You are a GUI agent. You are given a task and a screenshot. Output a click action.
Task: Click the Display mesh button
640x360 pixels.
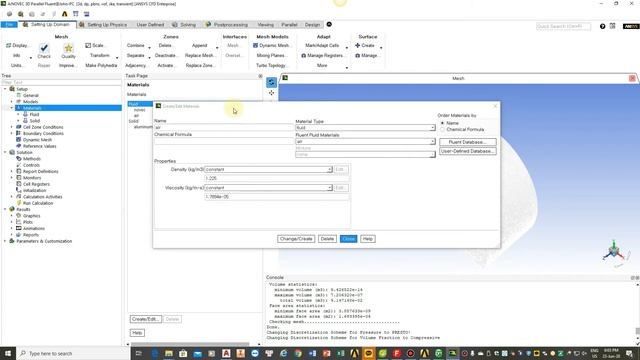pyautogui.click(x=17, y=45)
